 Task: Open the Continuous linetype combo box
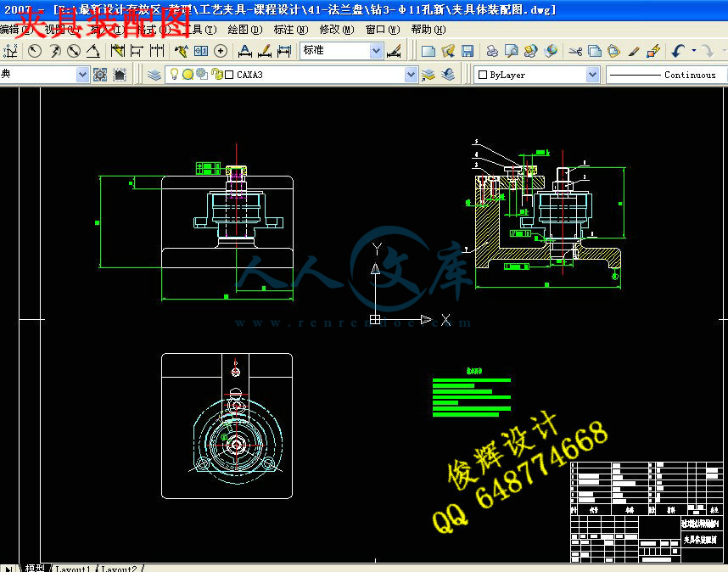[667, 75]
